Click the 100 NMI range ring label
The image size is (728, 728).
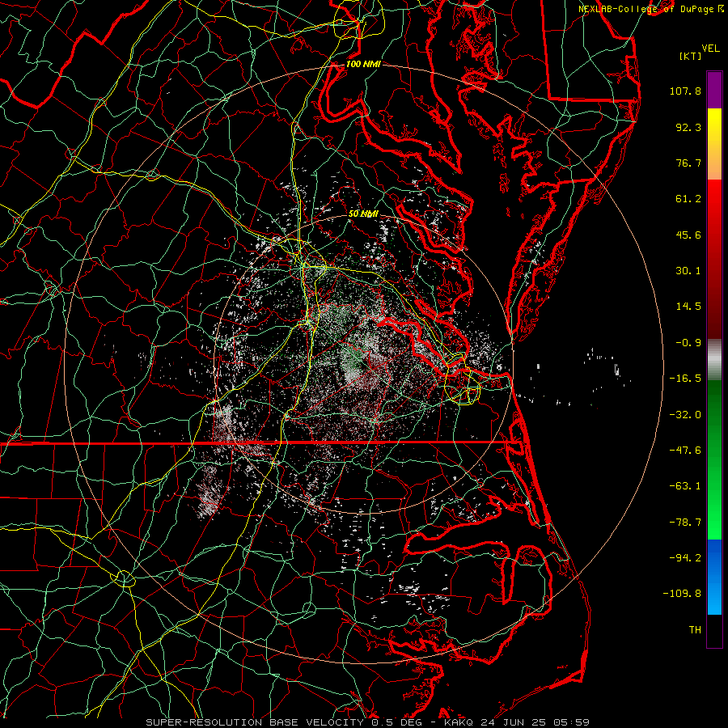point(363,64)
